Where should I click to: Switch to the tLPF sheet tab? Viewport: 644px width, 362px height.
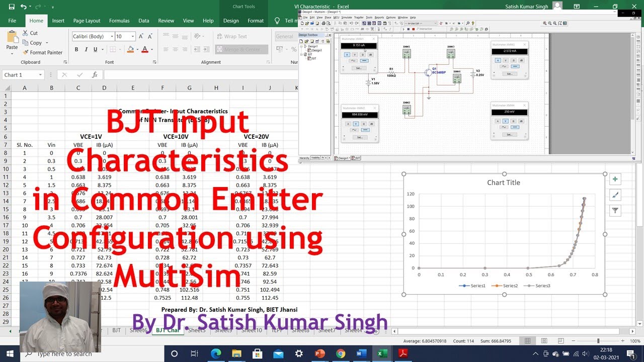(x=277, y=330)
